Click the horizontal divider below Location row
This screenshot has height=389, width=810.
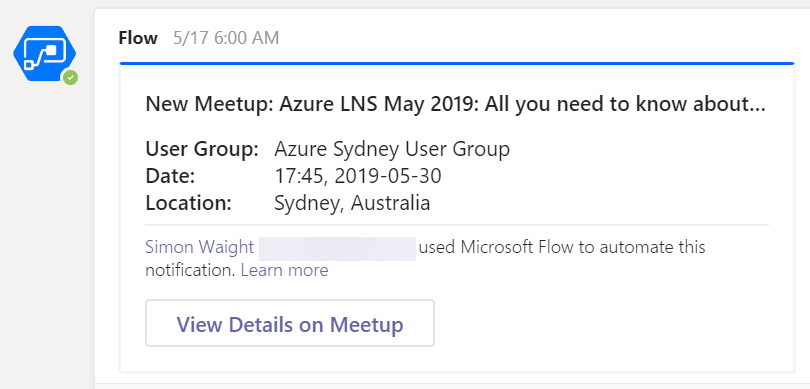457,225
